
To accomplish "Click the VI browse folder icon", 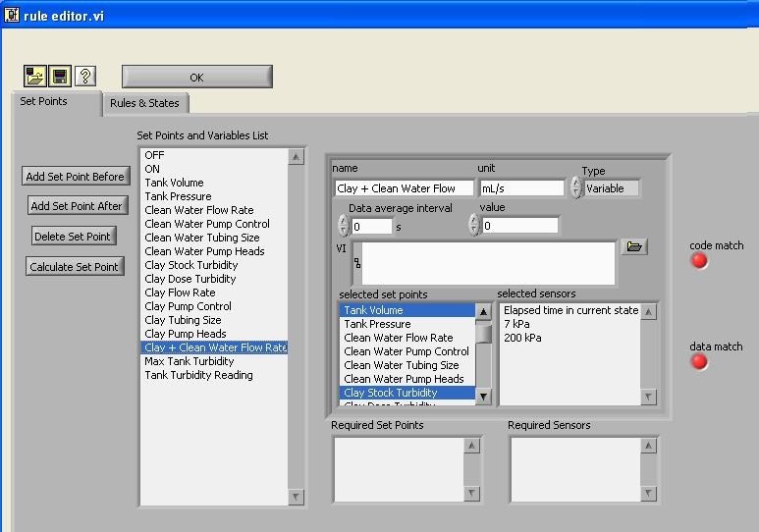I will tap(634, 246).
